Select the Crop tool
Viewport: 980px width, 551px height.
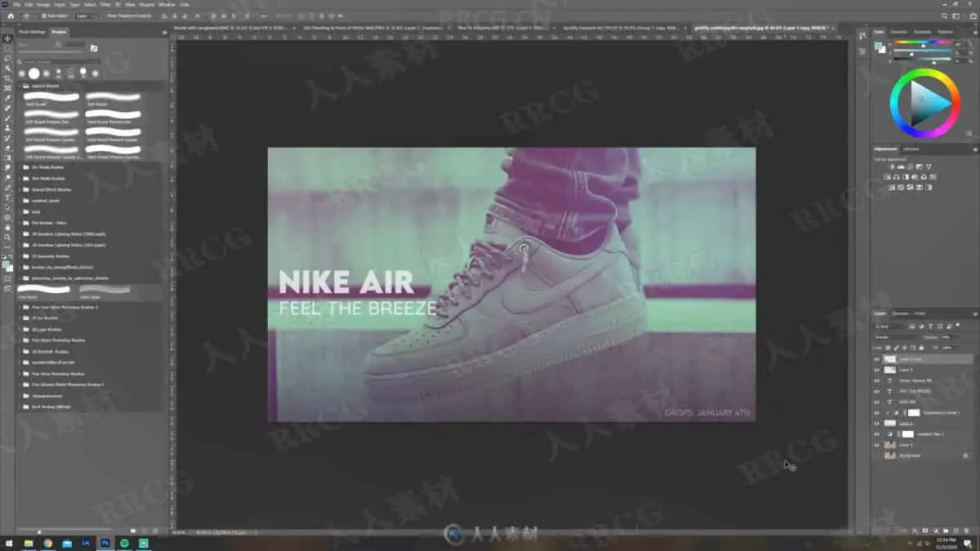8,78
